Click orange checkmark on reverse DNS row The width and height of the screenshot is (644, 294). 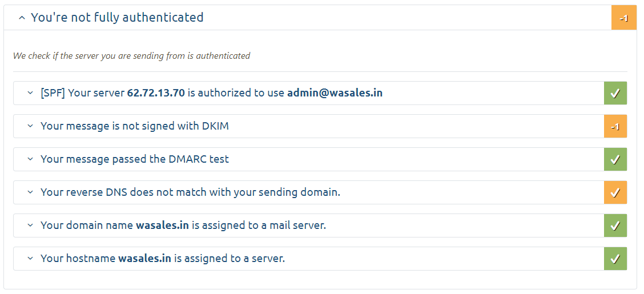[x=615, y=192]
